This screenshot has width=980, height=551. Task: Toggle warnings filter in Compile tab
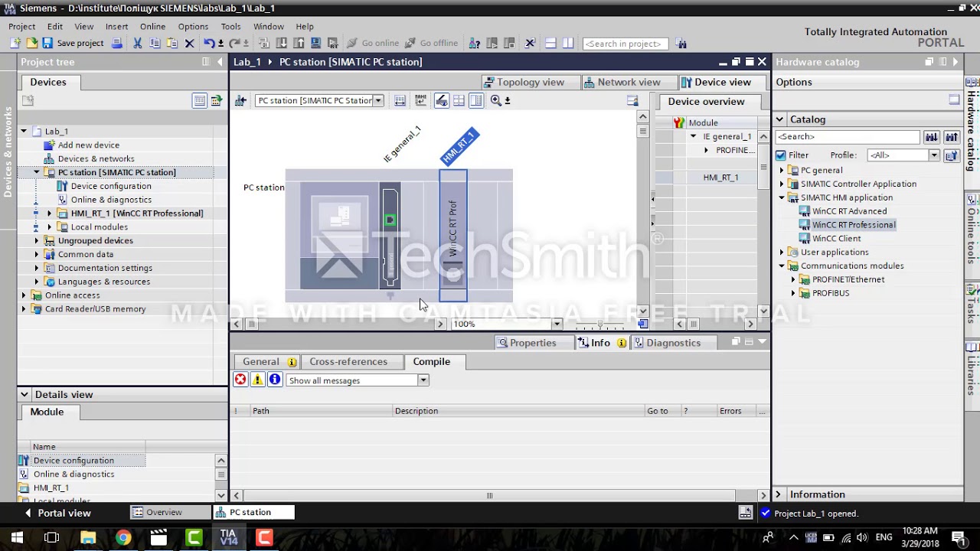[x=257, y=380]
